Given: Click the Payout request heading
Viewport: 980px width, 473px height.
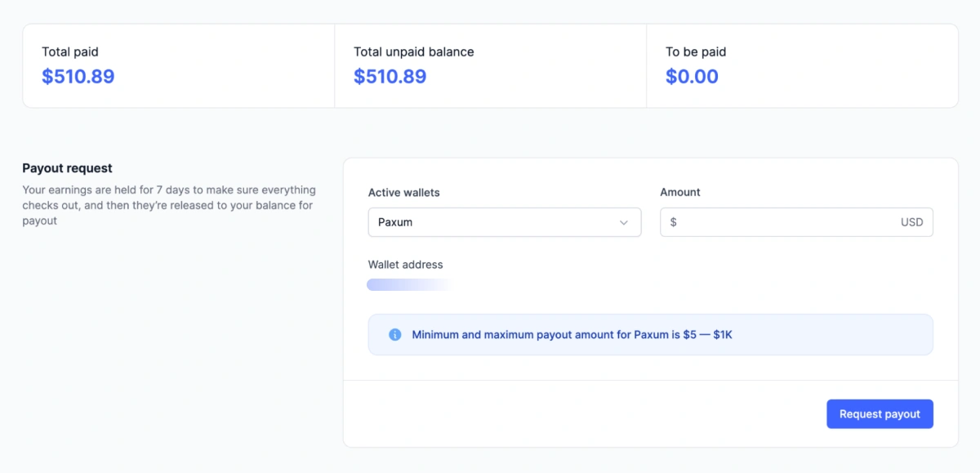Looking at the screenshot, I should tap(67, 167).
